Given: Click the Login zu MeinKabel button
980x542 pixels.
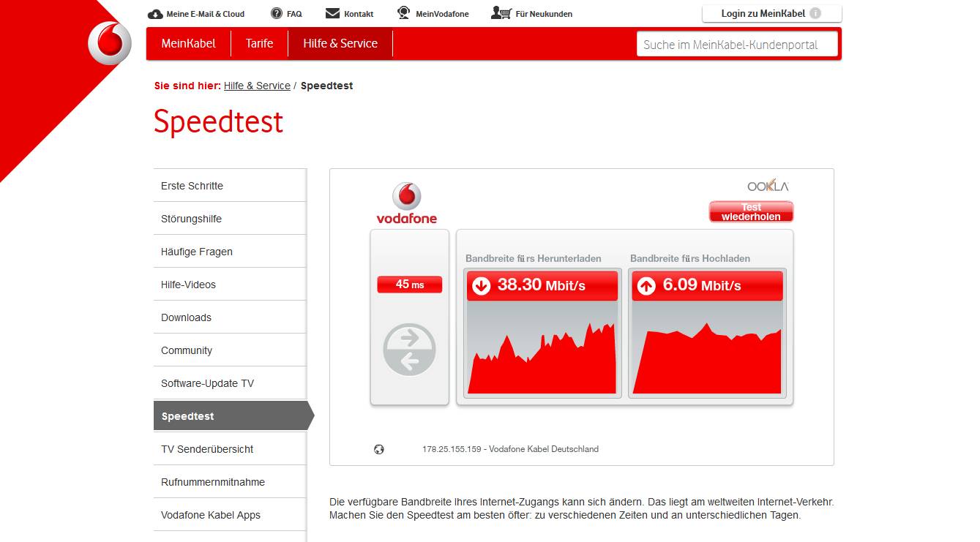Looking at the screenshot, I should (772, 13).
